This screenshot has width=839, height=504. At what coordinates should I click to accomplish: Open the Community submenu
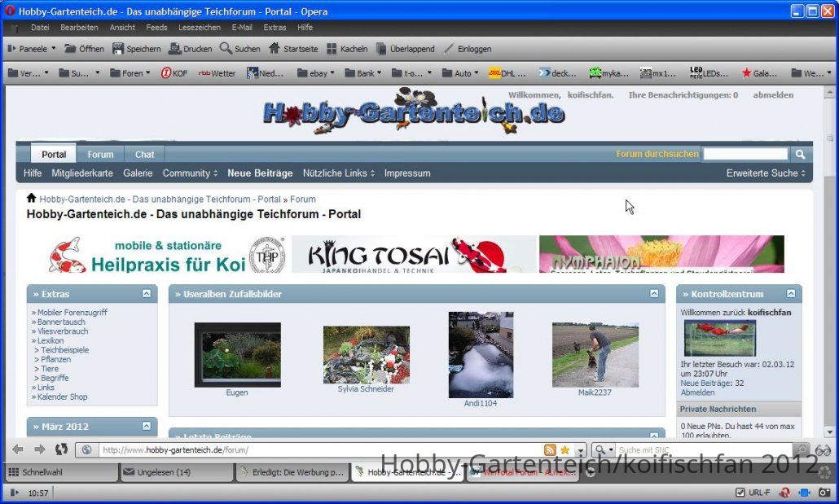(x=190, y=173)
